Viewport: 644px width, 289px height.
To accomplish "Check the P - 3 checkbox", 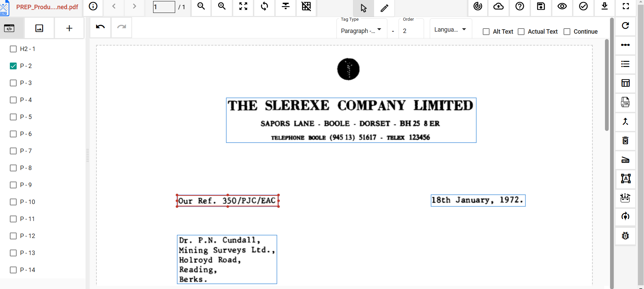I will [13, 83].
